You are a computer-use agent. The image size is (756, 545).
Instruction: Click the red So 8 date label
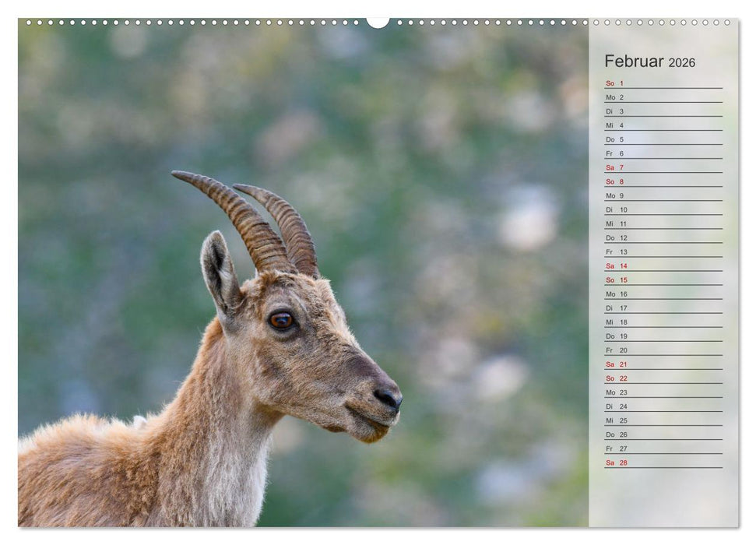[615, 181]
